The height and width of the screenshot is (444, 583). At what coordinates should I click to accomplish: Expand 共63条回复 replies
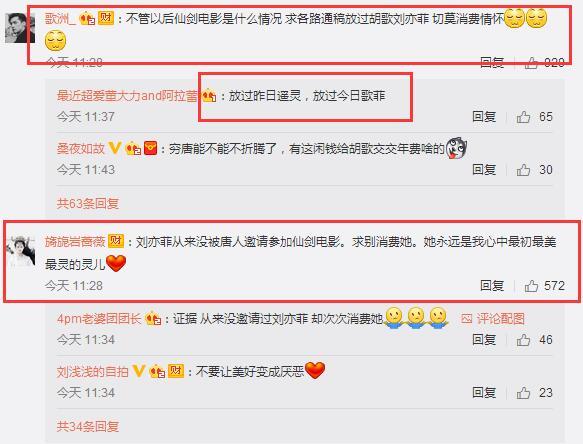coord(88,203)
